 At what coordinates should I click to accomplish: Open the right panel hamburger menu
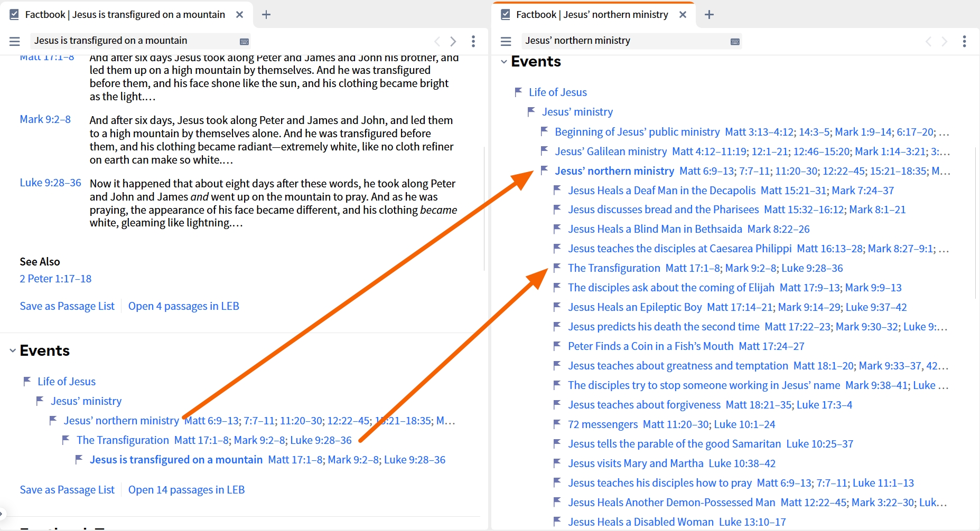[x=506, y=41]
